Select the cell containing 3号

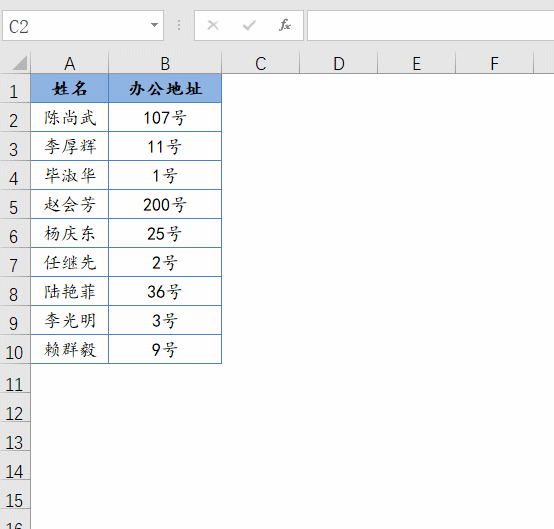pos(165,320)
